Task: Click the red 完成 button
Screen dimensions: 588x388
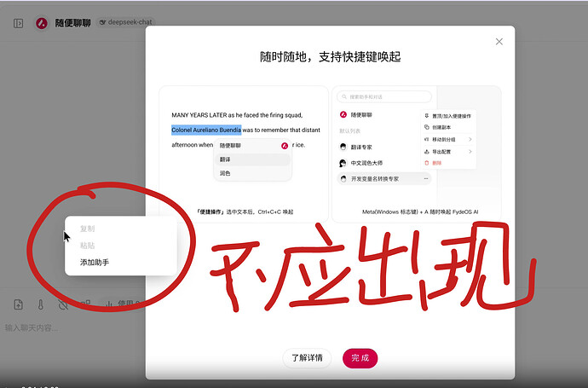Action: (x=360, y=358)
